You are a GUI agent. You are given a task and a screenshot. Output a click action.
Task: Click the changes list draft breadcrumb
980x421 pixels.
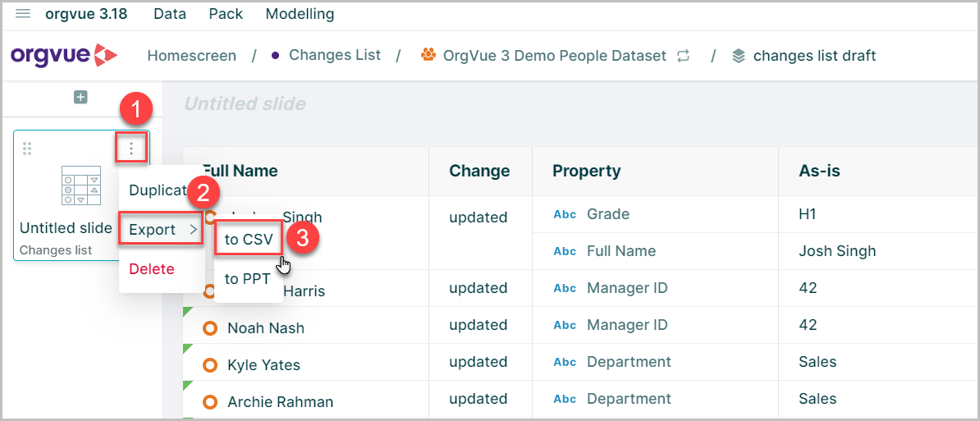(x=815, y=56)
